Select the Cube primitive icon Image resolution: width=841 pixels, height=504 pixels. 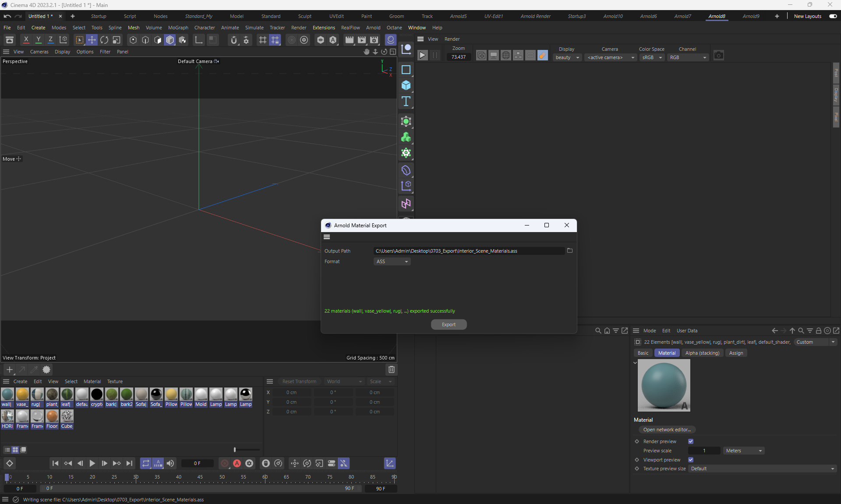pos(406,85)
